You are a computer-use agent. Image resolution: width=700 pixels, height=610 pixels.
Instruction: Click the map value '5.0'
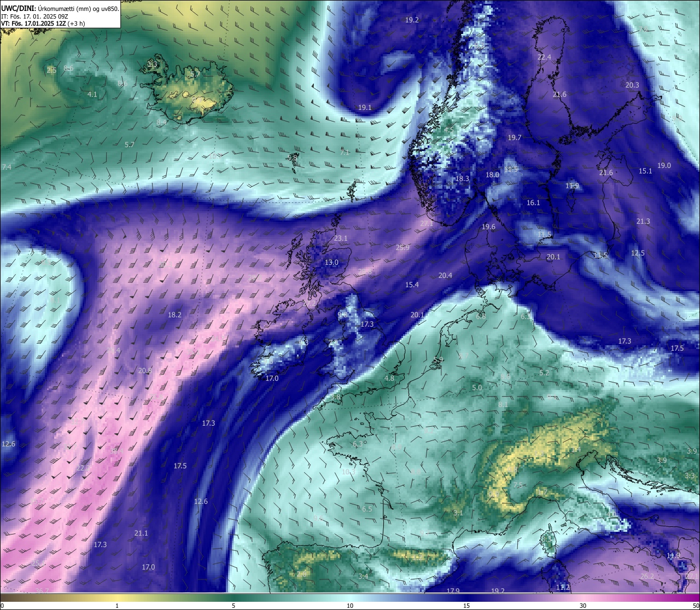[477, 387]
